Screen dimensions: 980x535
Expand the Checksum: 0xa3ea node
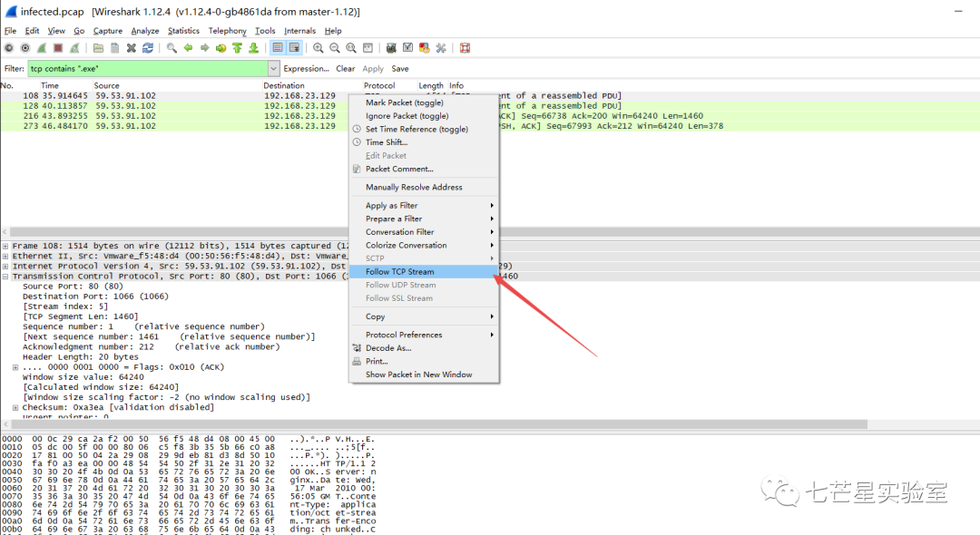(x=15, y=407)
